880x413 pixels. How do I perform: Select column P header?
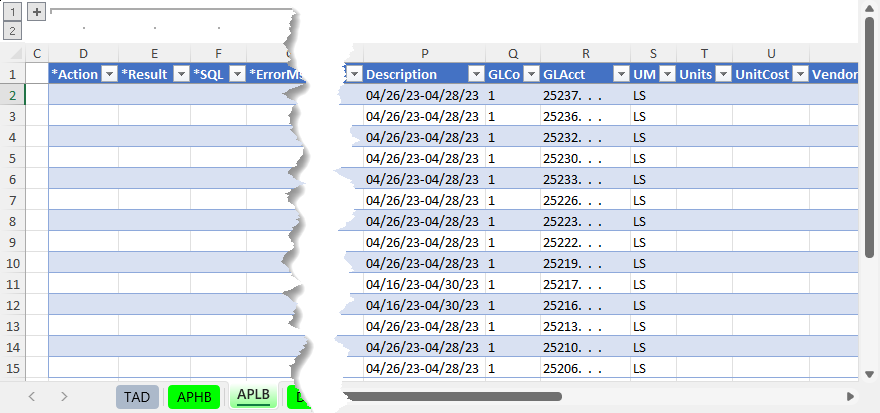[425, 54]
